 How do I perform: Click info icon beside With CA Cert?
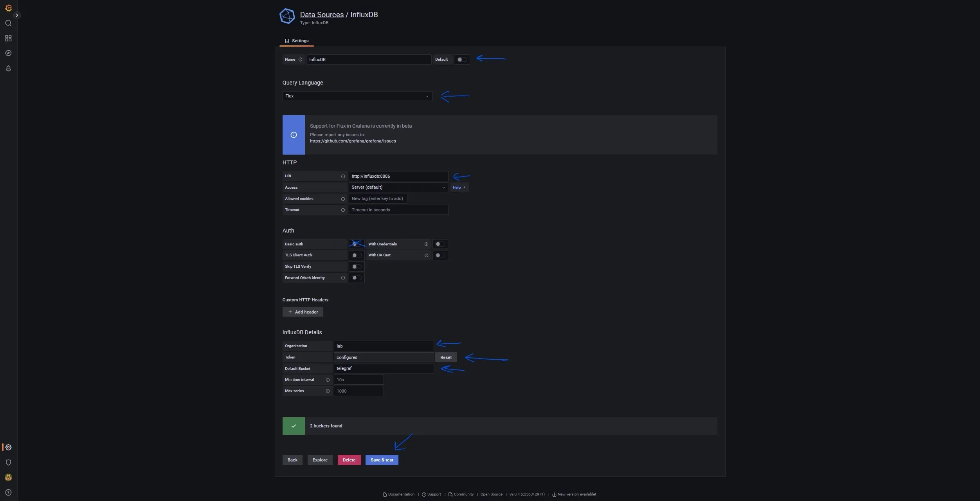point(426,255)
